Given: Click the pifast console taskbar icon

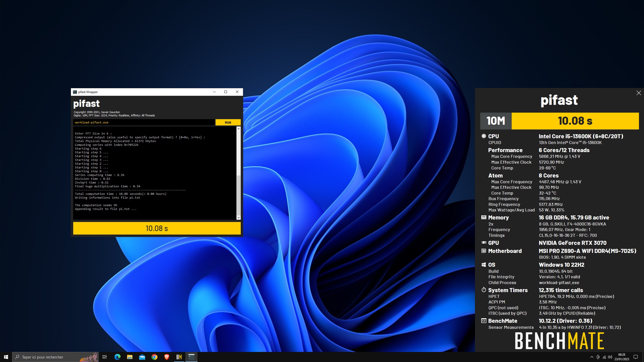Looking at the screenshot, I should tap(191, 357).
